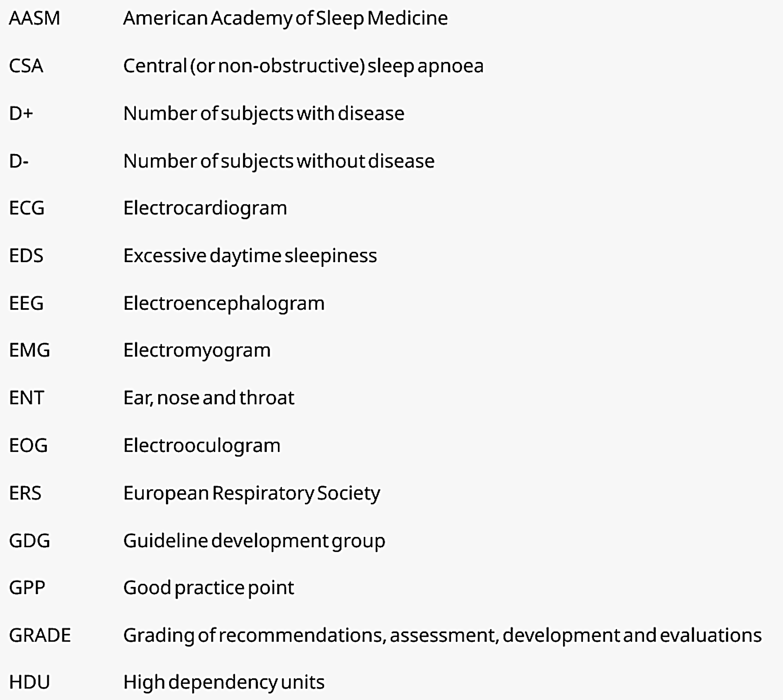Click "American Academy of Sleep Medicine" text

point(285,18)
